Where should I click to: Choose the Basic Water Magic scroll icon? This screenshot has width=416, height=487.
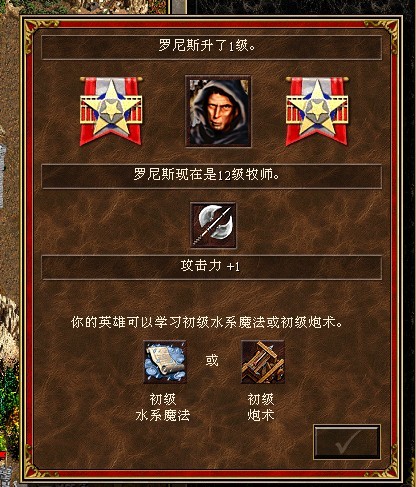tap(165, 362)
